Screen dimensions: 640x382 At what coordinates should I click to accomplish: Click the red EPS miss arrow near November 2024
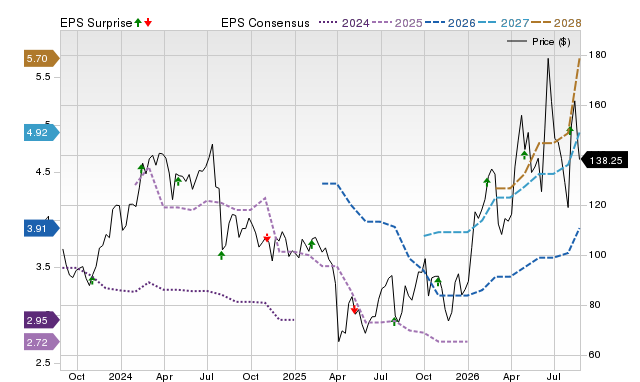(x=267, y=238)
